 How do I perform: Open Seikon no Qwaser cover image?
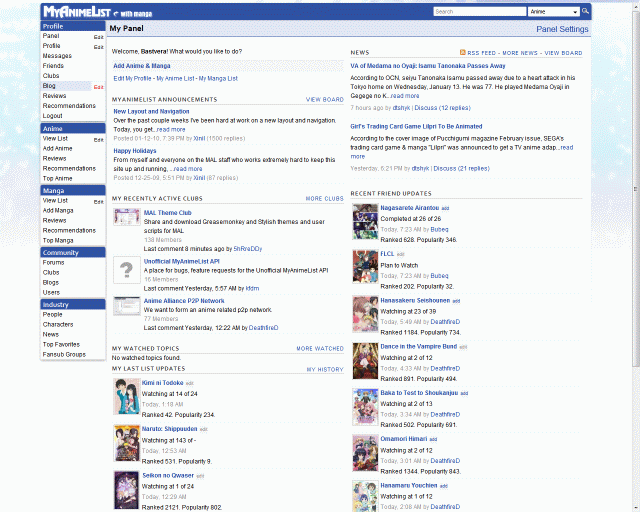(x=127, y=490)
